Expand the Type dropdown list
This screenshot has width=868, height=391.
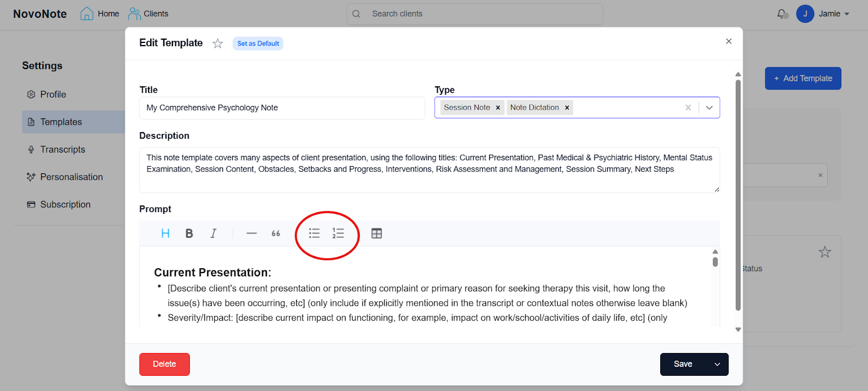coord(709,108)
